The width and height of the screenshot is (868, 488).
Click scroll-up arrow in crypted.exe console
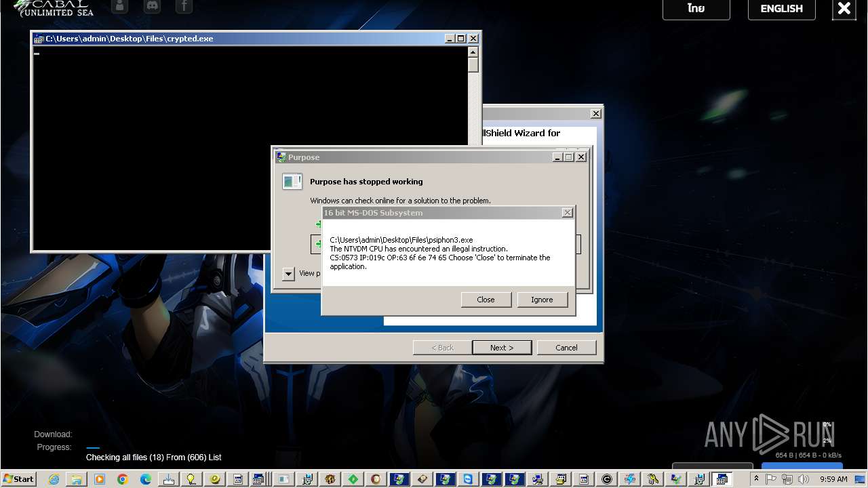[x=473, y=52]
